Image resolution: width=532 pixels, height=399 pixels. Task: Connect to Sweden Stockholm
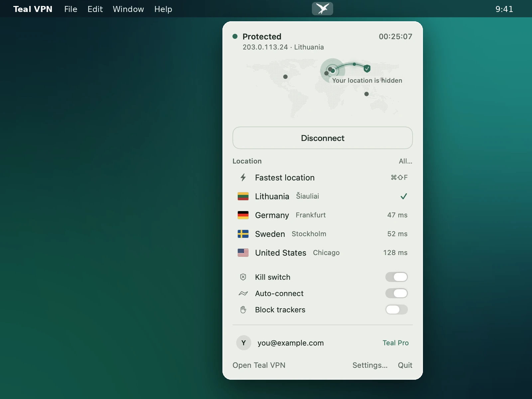pos(323,234)
